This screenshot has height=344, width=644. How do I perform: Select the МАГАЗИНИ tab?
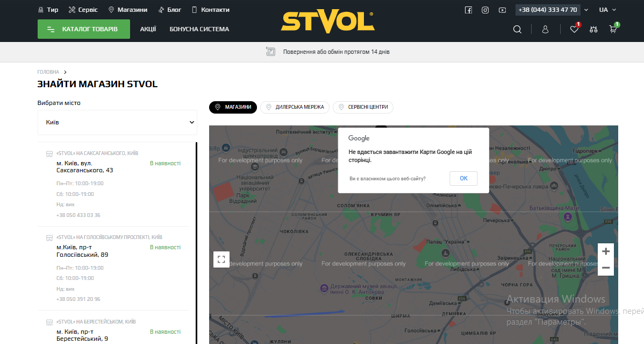[x=233, y=107]
